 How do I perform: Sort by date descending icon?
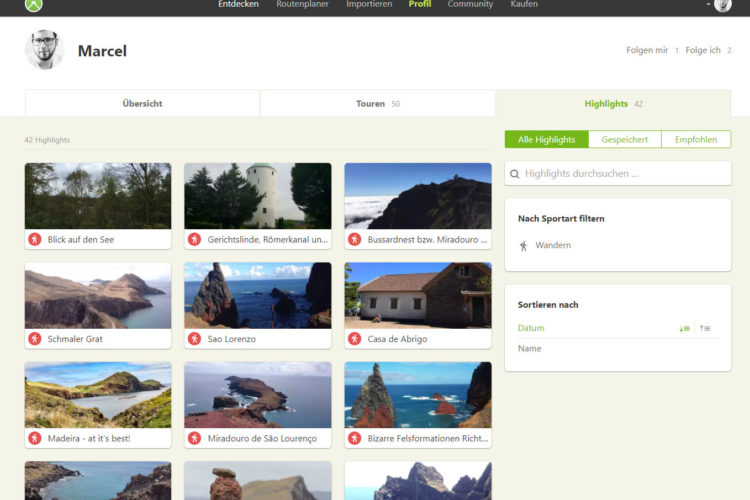pos(684,328)
